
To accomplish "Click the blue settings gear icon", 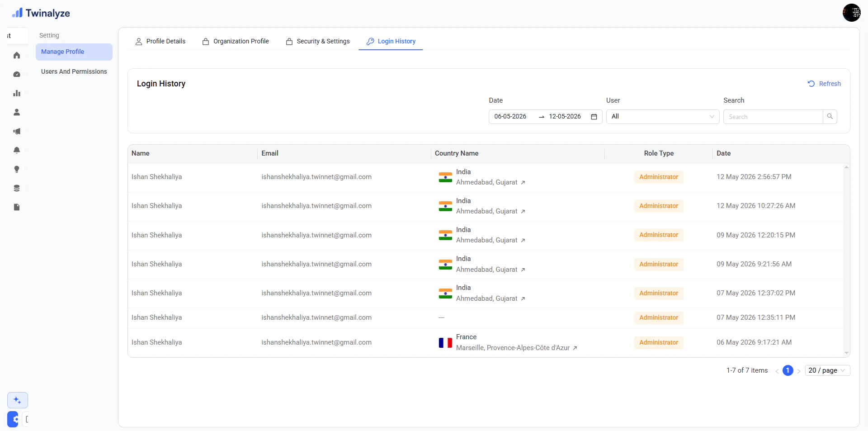I will point(13,419).
